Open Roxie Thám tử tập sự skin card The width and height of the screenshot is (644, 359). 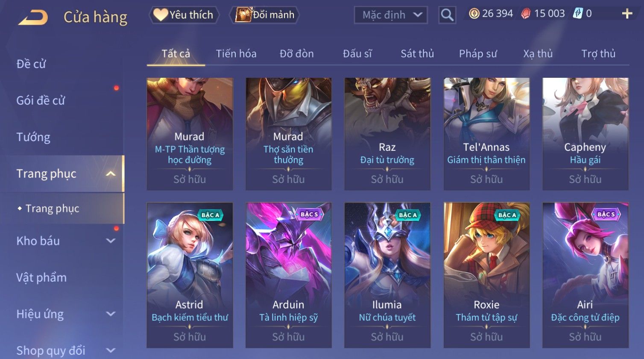click(486, 275)
